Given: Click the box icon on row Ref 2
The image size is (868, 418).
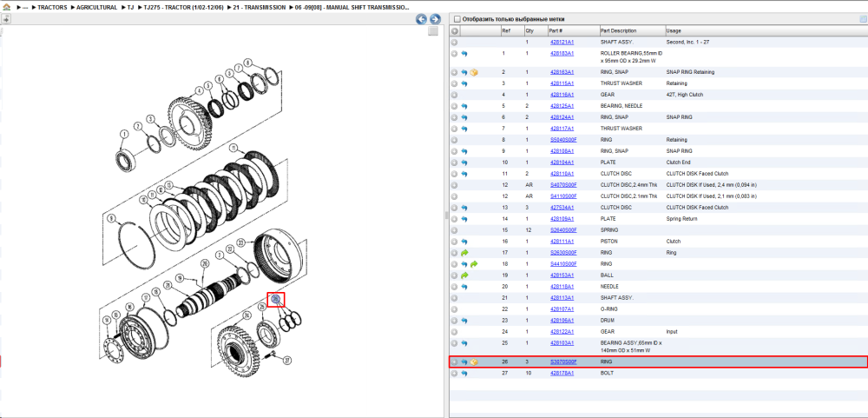Looking at the screenshot, I should 474,72.
